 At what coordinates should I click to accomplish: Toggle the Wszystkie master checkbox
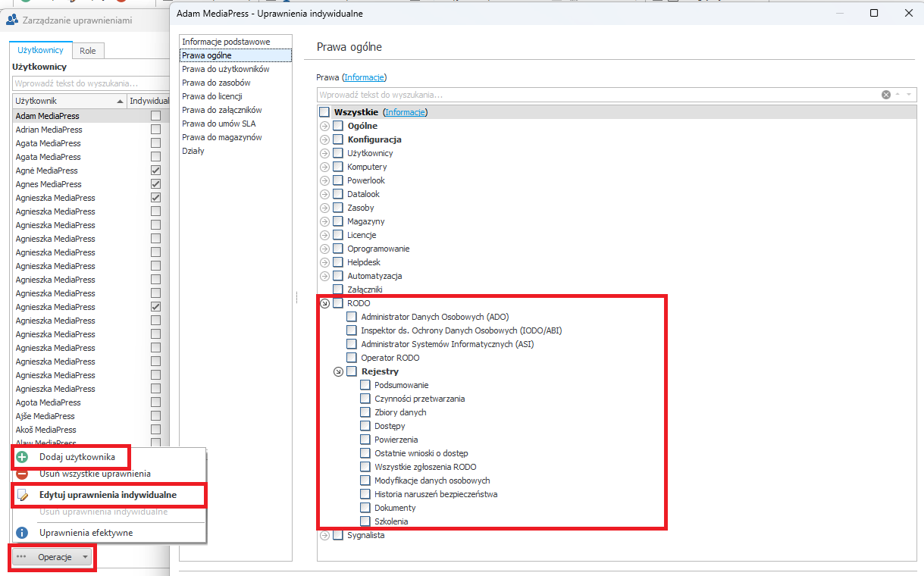click(x=324, y=112)
